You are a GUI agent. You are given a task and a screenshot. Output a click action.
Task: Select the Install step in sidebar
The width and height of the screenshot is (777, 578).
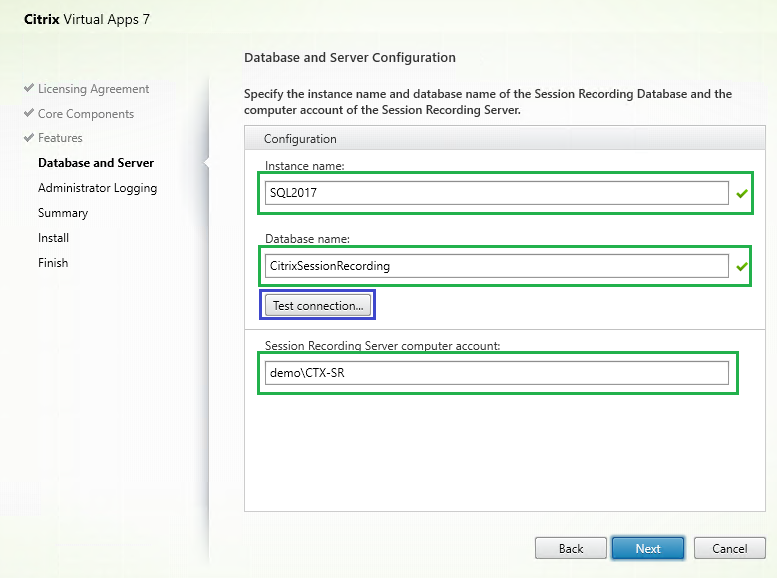point(53,238)
